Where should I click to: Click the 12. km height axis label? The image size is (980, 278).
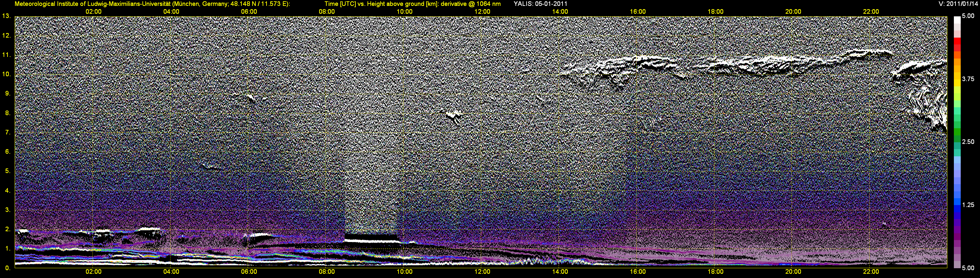(7, 35)
